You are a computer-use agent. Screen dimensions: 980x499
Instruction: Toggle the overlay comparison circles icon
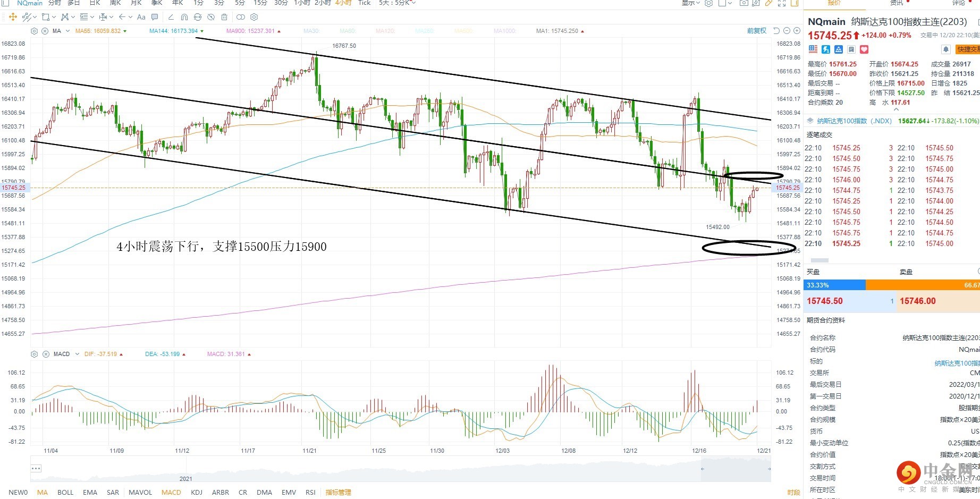point(241,17)
